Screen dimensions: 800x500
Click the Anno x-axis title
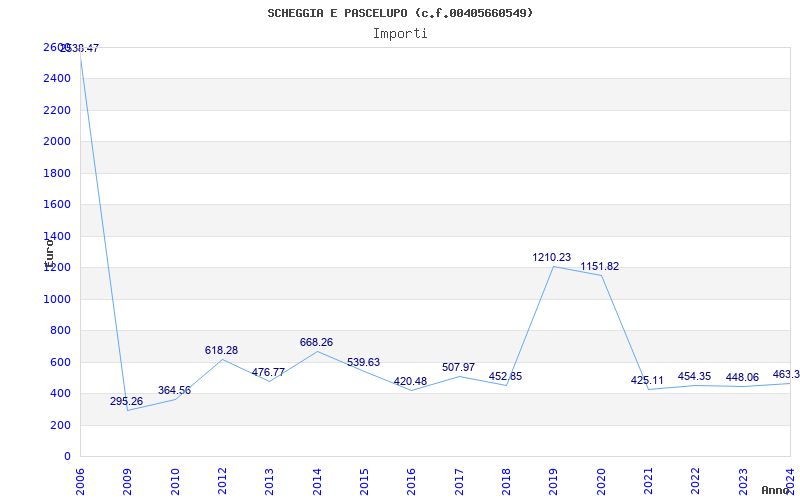click(x=777, y=491)
